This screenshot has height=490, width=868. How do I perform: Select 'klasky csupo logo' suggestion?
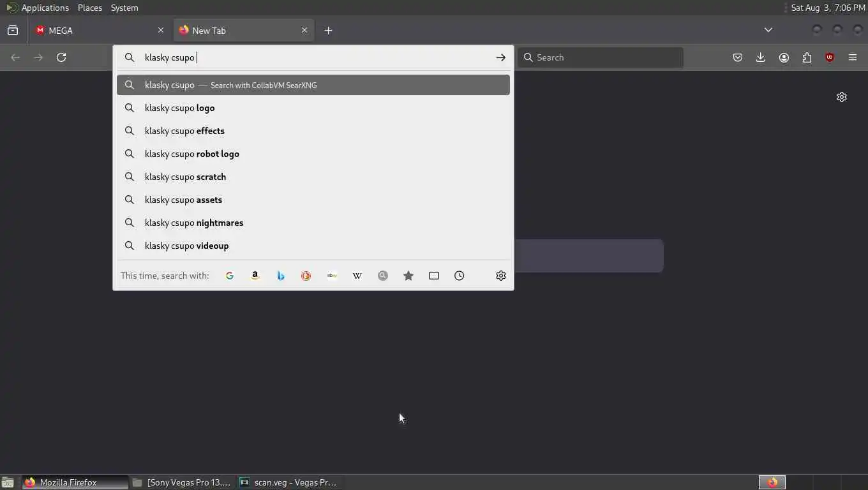click(313, 108)
